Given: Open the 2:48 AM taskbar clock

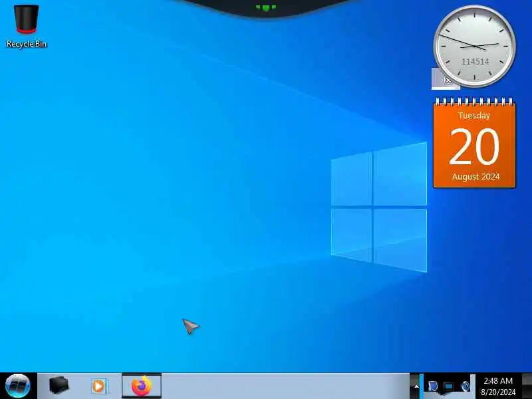Looking at the screenshot, I should click(497, 386).
